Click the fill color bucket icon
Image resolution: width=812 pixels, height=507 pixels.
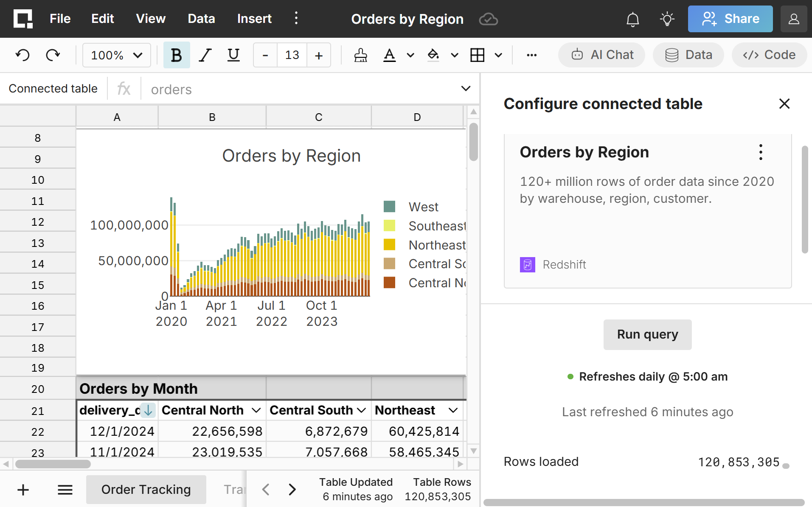click(433, 55)
